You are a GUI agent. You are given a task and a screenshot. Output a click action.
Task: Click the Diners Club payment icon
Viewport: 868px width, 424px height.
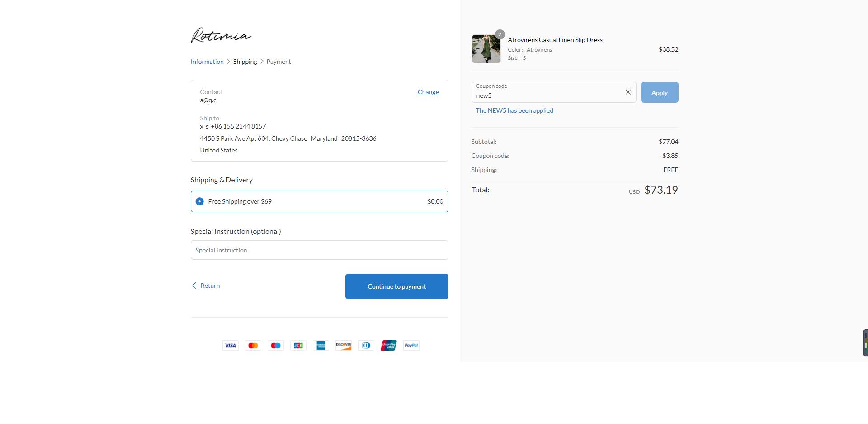(x=366, y=345)
